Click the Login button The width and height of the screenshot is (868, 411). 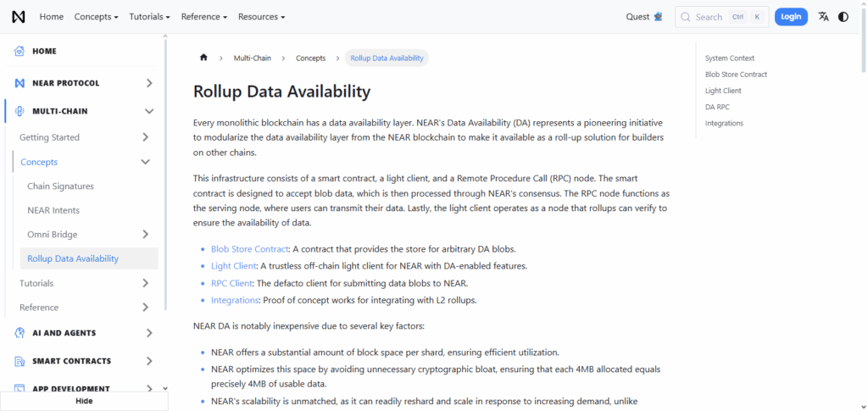pos(790,17)
